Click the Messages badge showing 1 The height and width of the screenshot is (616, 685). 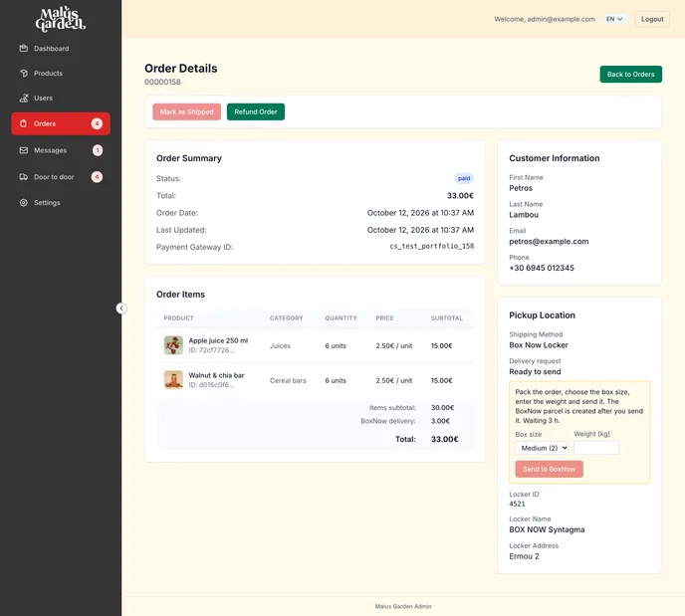[x=98, y=150]
